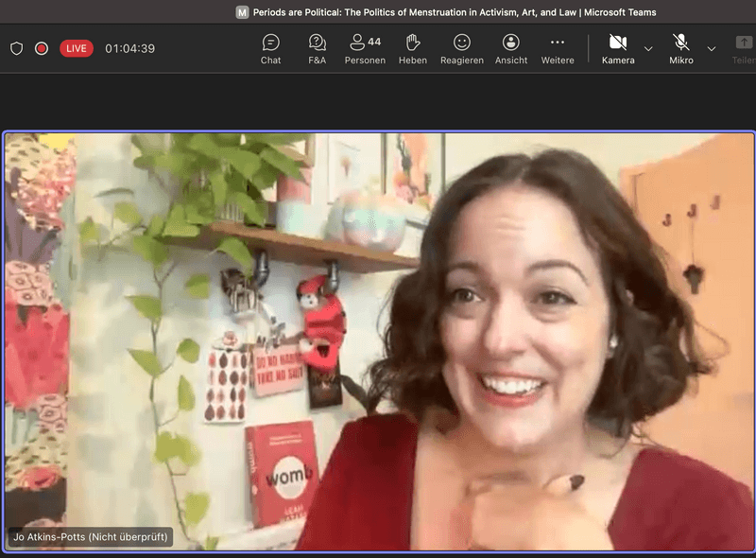Raise your hand with Heben
This screenshot has height=558, width=756.
(413, 49)
